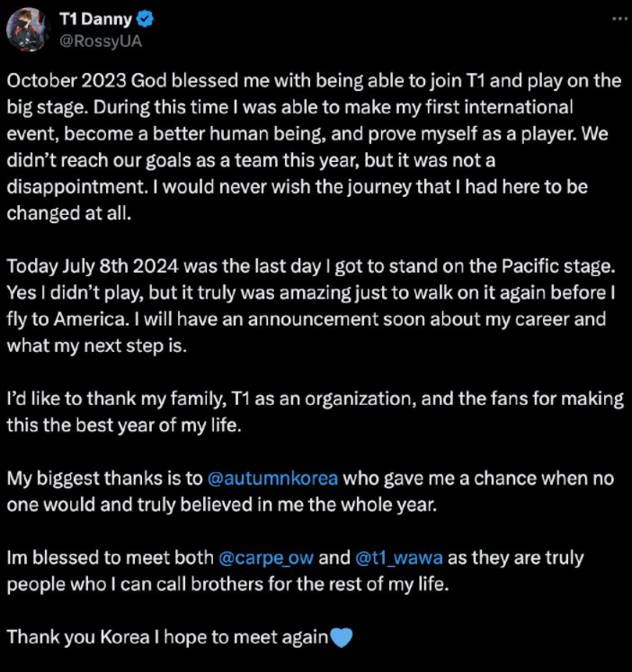Click the paragraph starting 'October 2023 God blessed'
Screen dimensions: 632x672
pyautogui.click(x=314, y=147)
